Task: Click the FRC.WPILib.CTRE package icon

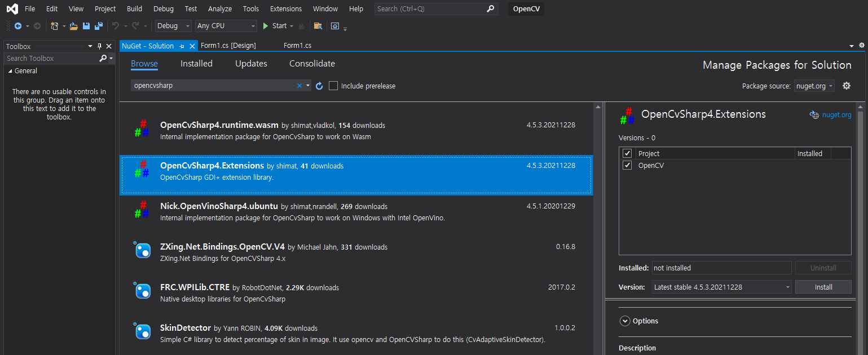Action: point(142,290)
